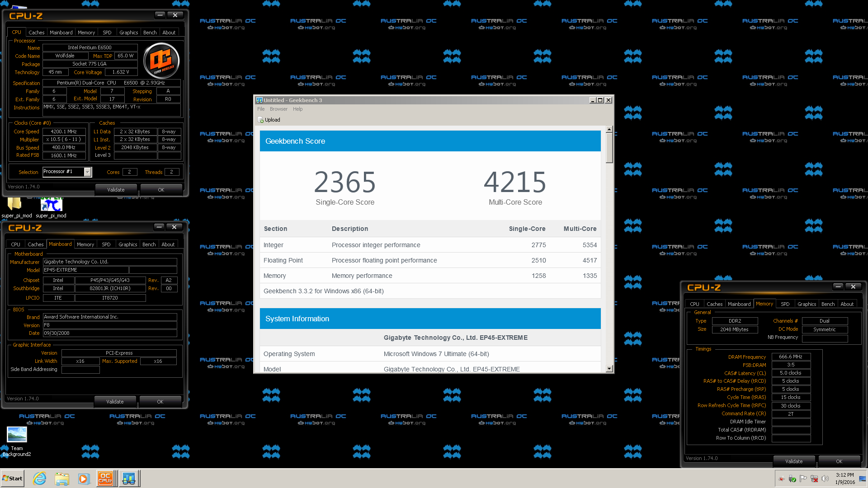Viewport: 868px width, 488px height.
Task: Open the Help menu in Geekbench
Action: (297, 109)
